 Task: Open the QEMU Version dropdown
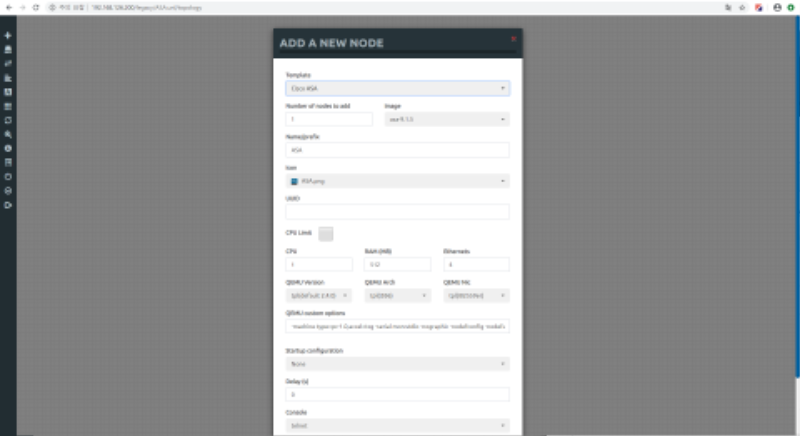coord(318,296)
